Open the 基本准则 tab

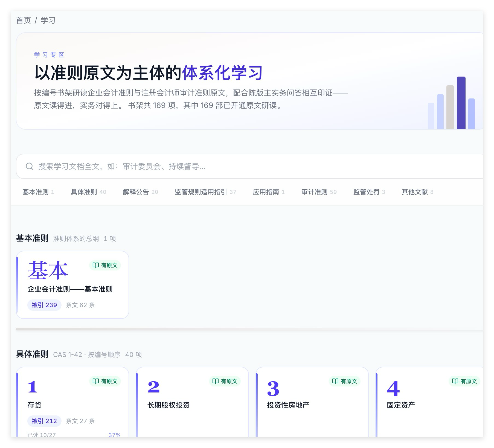pos(38,192)
